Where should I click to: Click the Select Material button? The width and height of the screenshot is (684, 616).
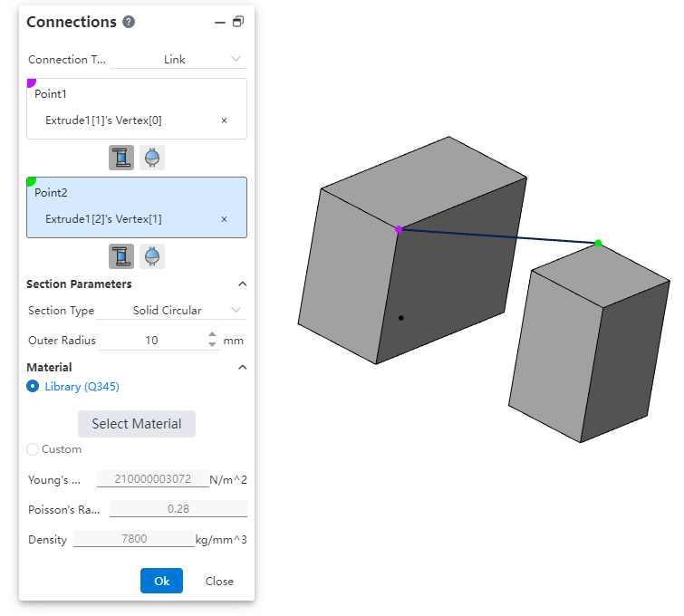pyautogui.click(x=137, y=424)
